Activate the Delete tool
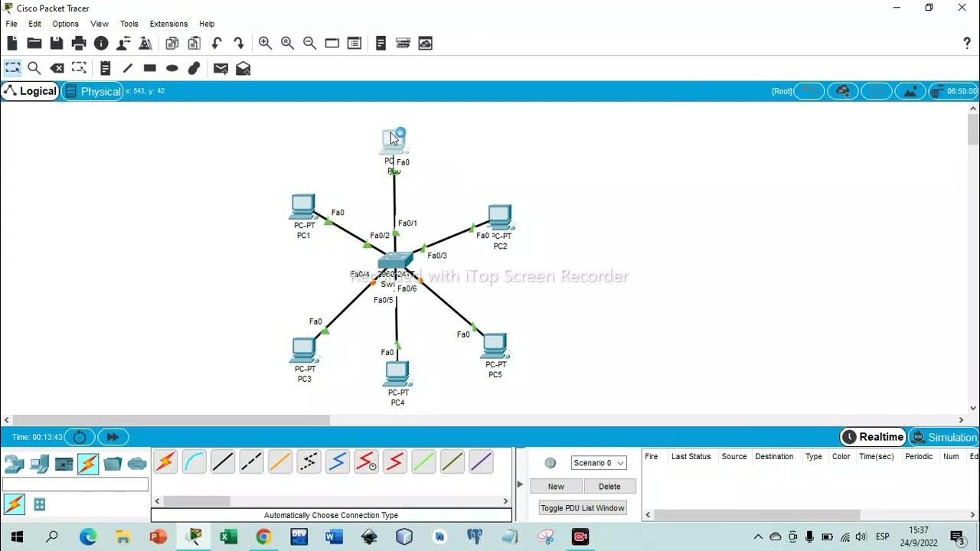Image resolution: width=980 pixels, height=551 pixels. (x=57, y=68)
